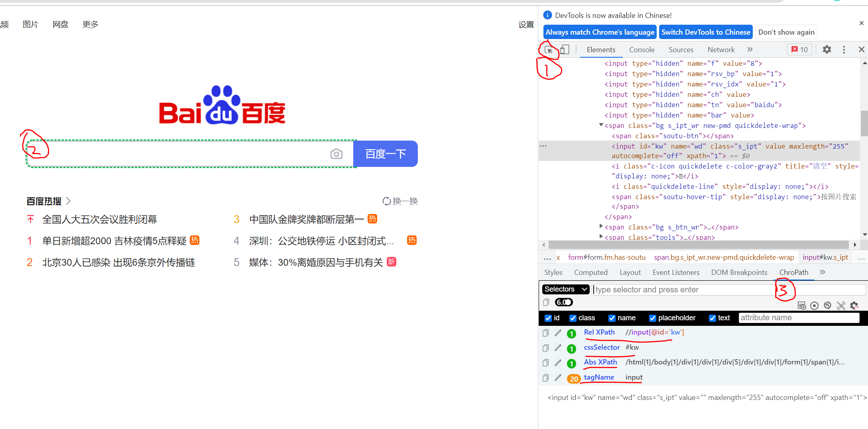Click ChroPath magnifier percent icon

pyautogui.click(x=828, y=306)
